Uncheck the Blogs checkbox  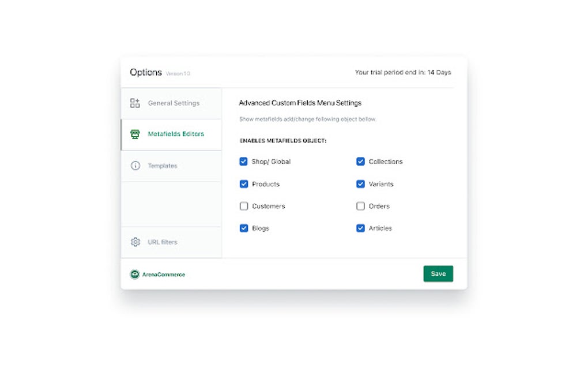pos(243,228)
